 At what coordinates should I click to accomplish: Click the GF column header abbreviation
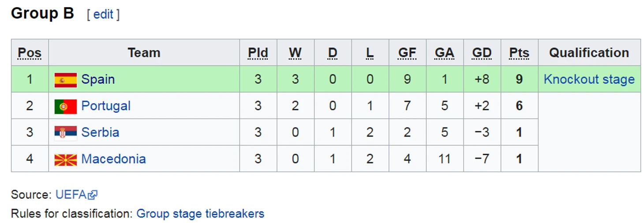407,53
